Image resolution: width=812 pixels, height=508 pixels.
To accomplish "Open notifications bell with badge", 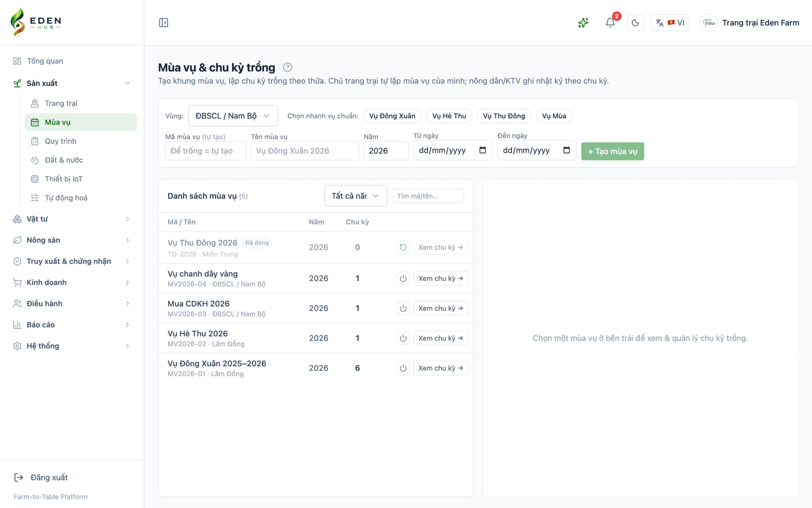I will [x=611, y=23].
